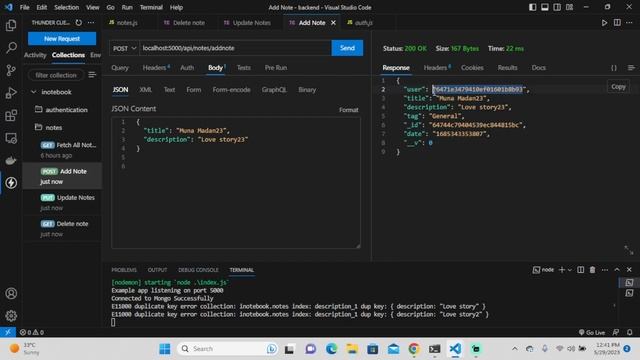640x360 pixels.
Task: Open Windows Start menu
Action: point(165,349)
